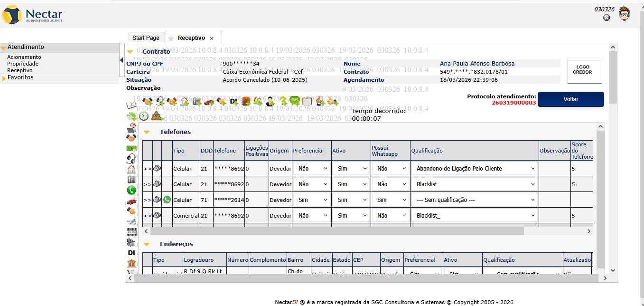
Task: Click the green phone call icon in sidebar
Action: 131,190
